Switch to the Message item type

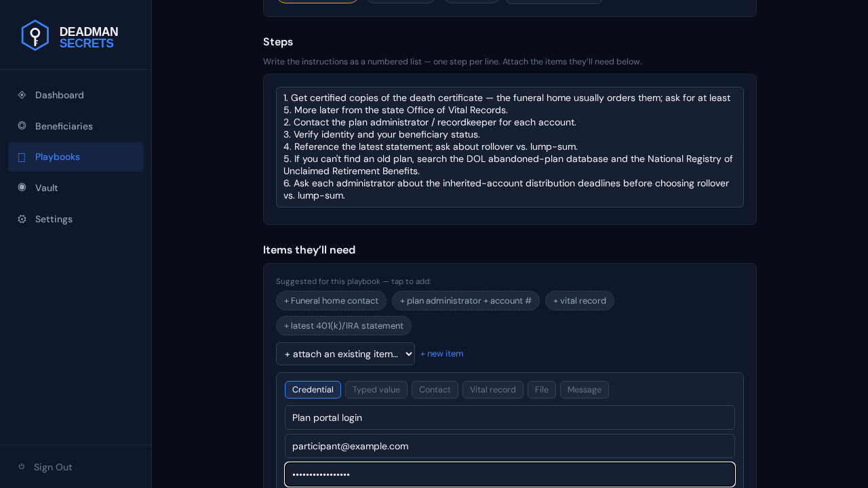point(585,390)
